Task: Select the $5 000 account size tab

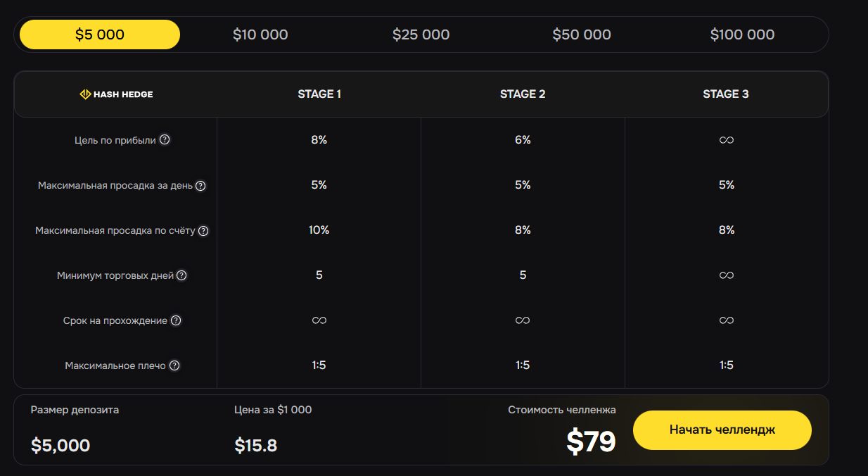Action: (x=100, y=35)
